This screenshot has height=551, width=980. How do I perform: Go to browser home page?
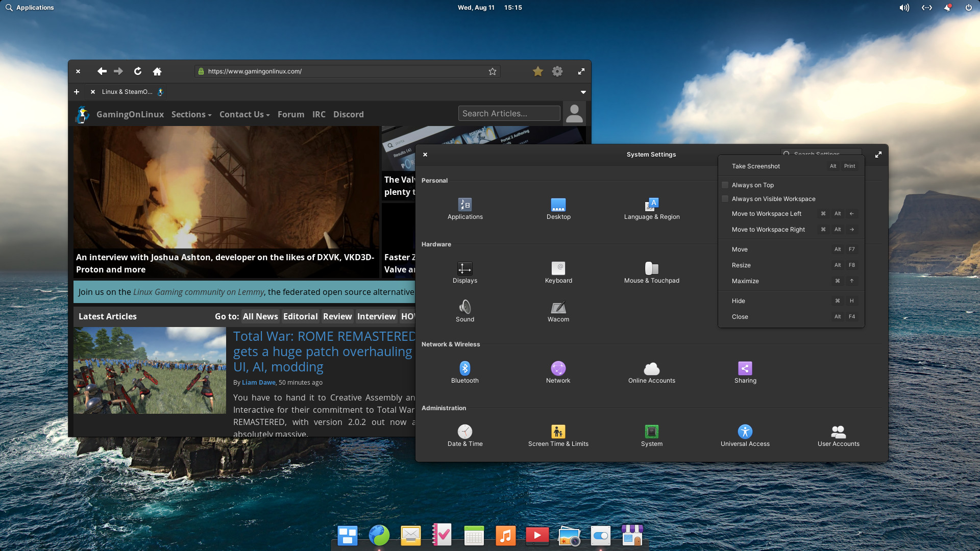[157, 71]
